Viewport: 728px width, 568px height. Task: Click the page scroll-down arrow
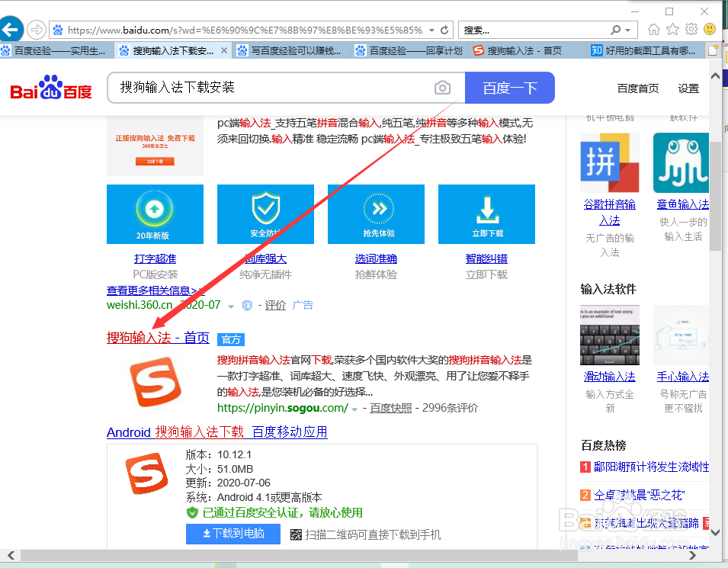[x=716, y=532]
